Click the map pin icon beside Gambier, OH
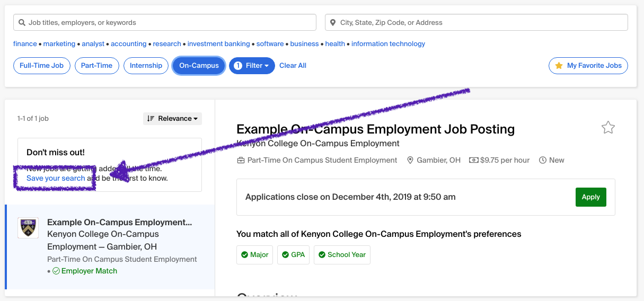The image size is (644, 301). click(410, 160)
